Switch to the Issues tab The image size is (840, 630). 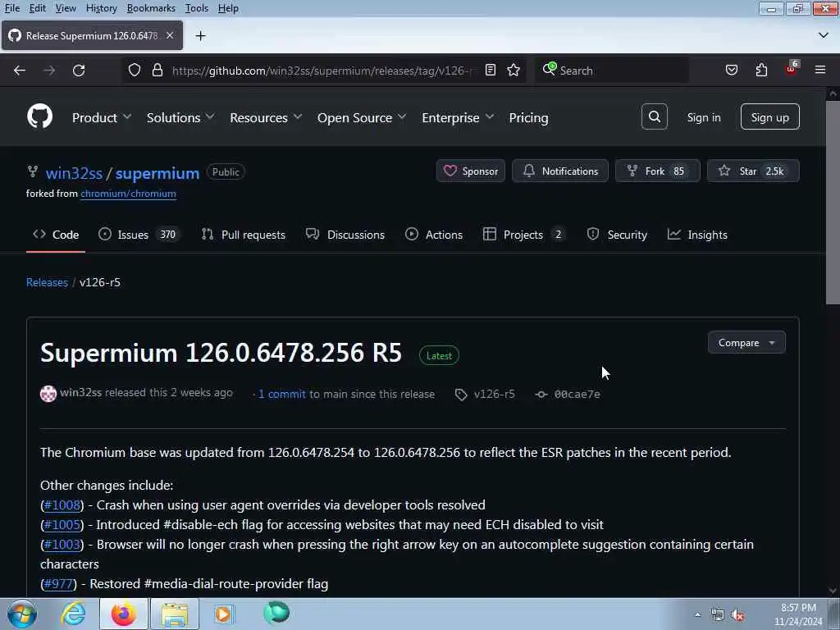click(x=139, y=235)
